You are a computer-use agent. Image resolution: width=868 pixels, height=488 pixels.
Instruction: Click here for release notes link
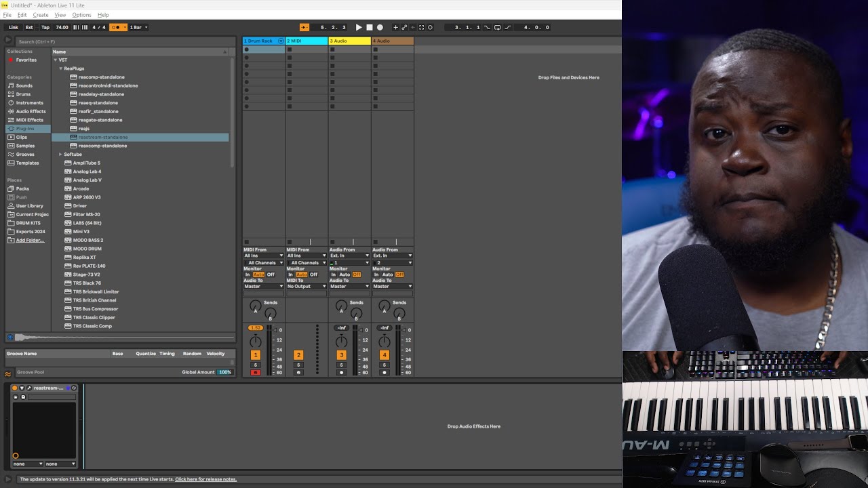click(x=206, y=479)
